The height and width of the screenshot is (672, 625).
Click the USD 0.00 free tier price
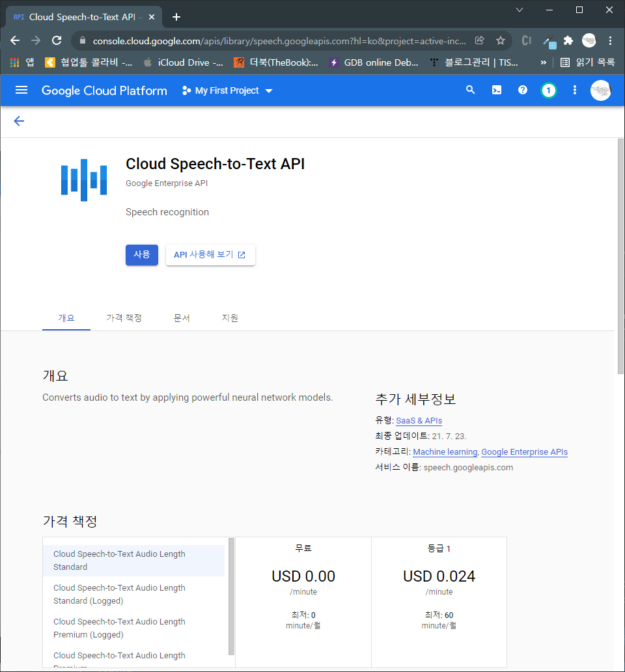click(303, 576)
